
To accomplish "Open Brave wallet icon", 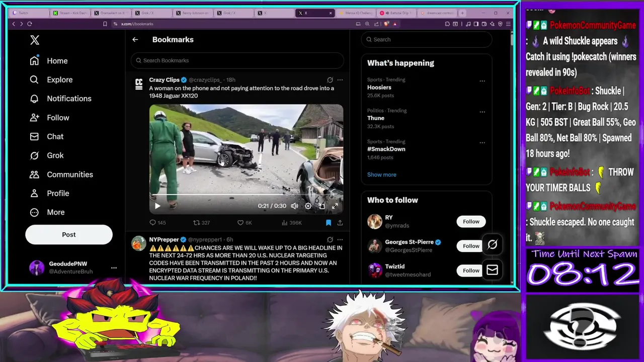I will (x=484, y=24).
